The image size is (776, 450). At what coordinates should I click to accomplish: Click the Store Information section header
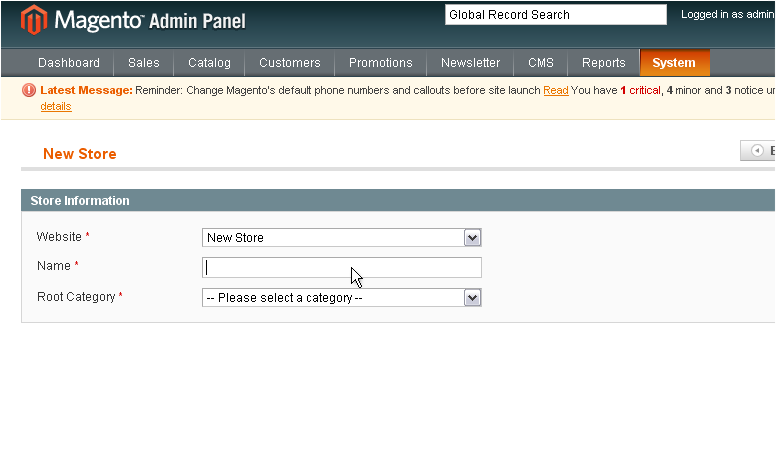pyautogui.click(x=398, y=200)
